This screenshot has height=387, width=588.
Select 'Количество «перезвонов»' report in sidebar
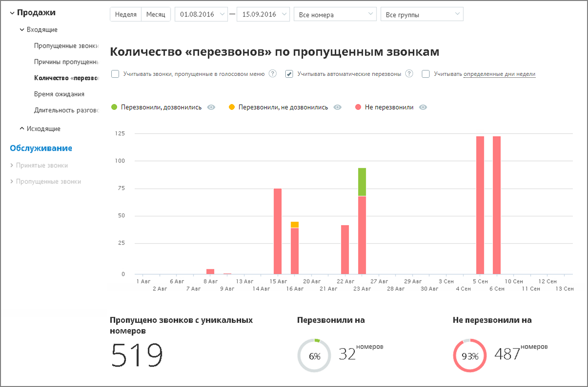click(x=66, y=78)
